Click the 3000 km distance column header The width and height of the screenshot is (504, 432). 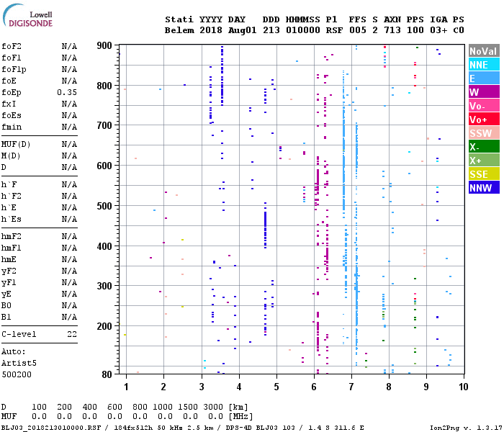pyautogui.click(x=213, y=408)
